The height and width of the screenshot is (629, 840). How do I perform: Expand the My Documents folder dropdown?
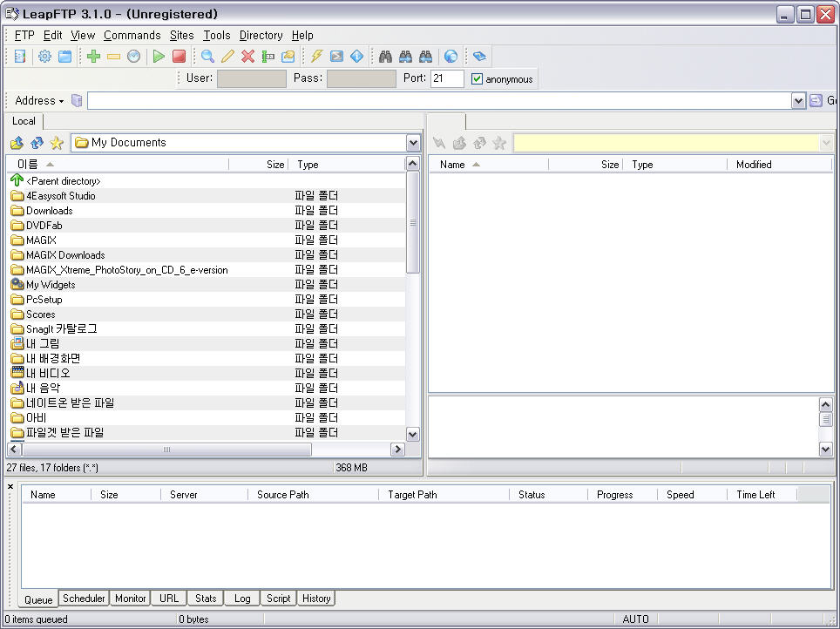coord(413,143)
